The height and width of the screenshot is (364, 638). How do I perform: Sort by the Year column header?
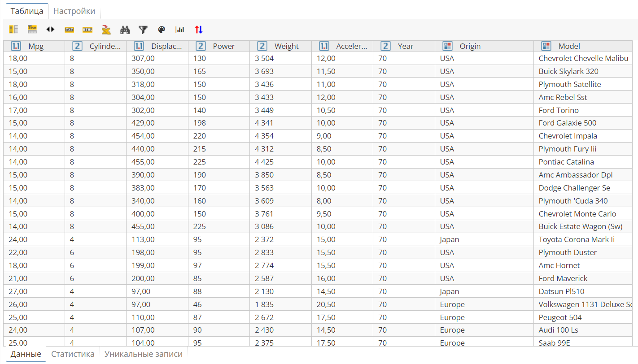point(404,46)
